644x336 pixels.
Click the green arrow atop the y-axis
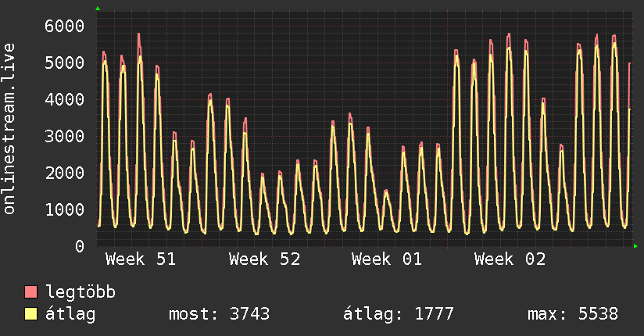click(98, 9)
